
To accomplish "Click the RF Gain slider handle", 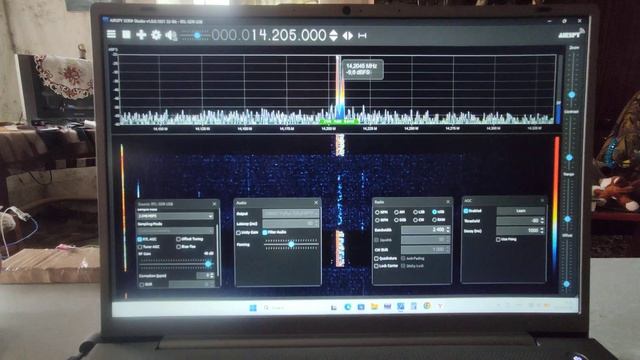I will pos(208,264).
